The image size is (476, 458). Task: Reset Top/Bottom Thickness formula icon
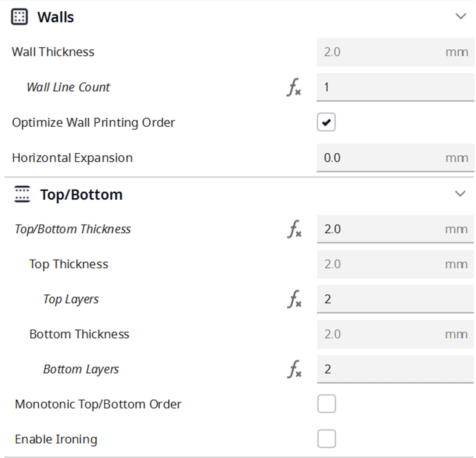[294, 229]
